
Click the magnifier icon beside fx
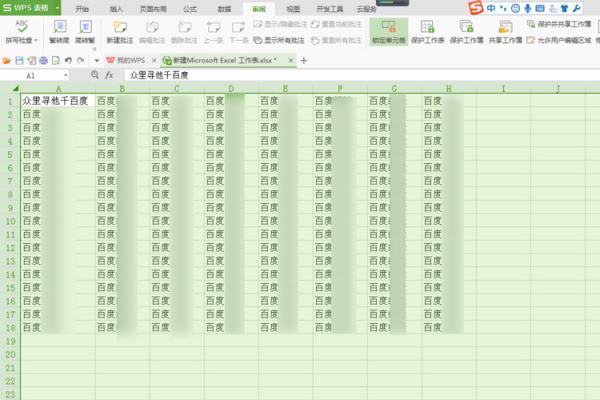coord(95,75)
